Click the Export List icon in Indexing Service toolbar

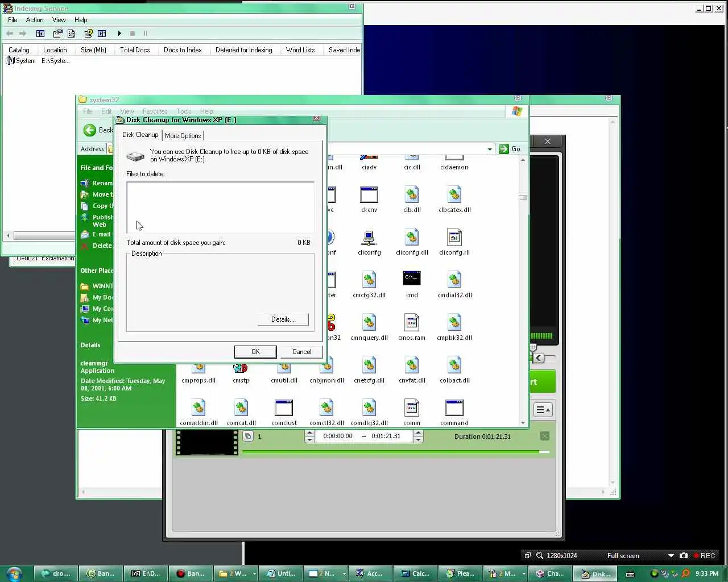pos(72,34)
